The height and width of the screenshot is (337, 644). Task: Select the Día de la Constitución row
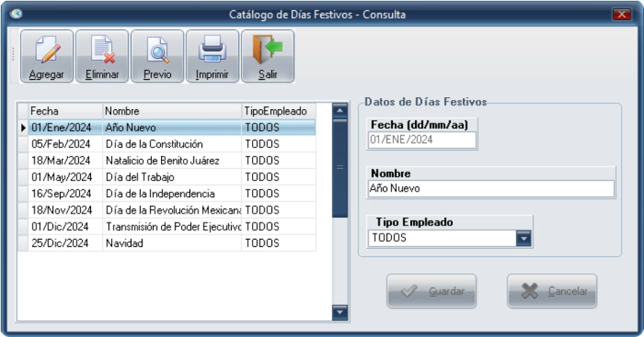[x=154, y=144]
